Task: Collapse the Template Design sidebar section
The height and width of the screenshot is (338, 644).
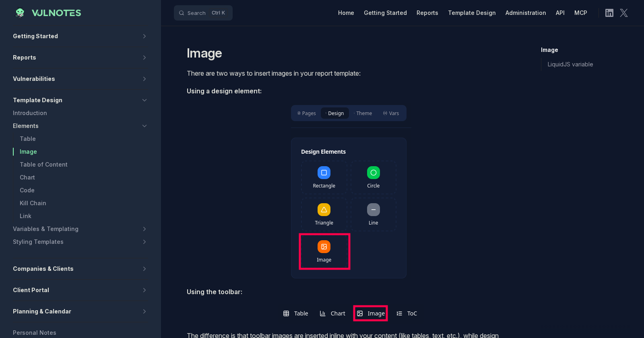Action: 144,100
